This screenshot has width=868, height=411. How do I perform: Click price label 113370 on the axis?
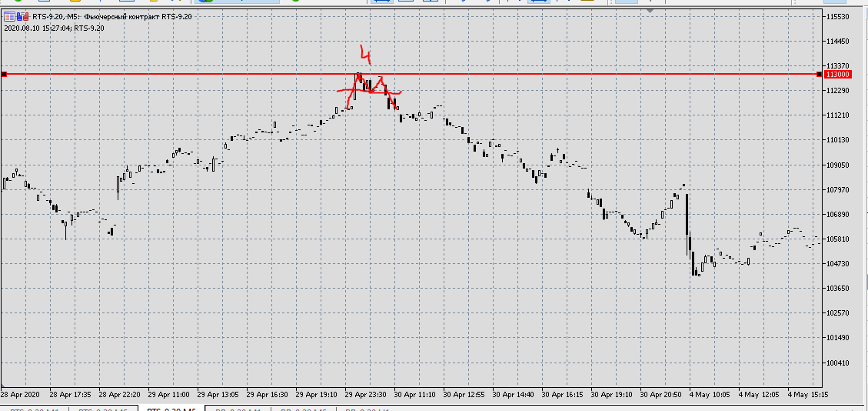837,66
